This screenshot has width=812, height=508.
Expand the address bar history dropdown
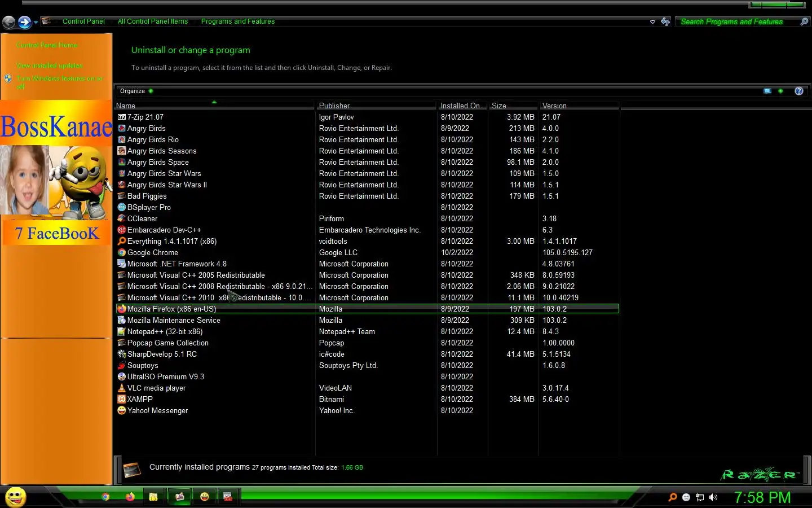(x=652, y=22)
